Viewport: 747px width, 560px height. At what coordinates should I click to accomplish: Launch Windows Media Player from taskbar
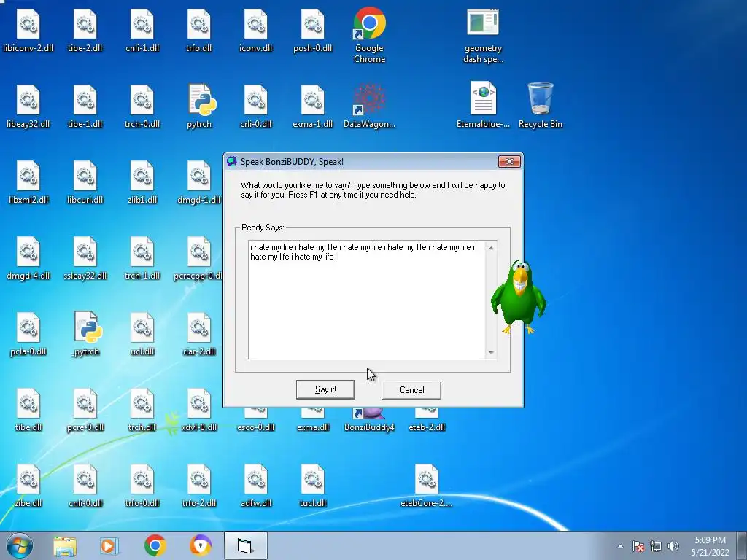pyautogui.click(x=109, y=545)
